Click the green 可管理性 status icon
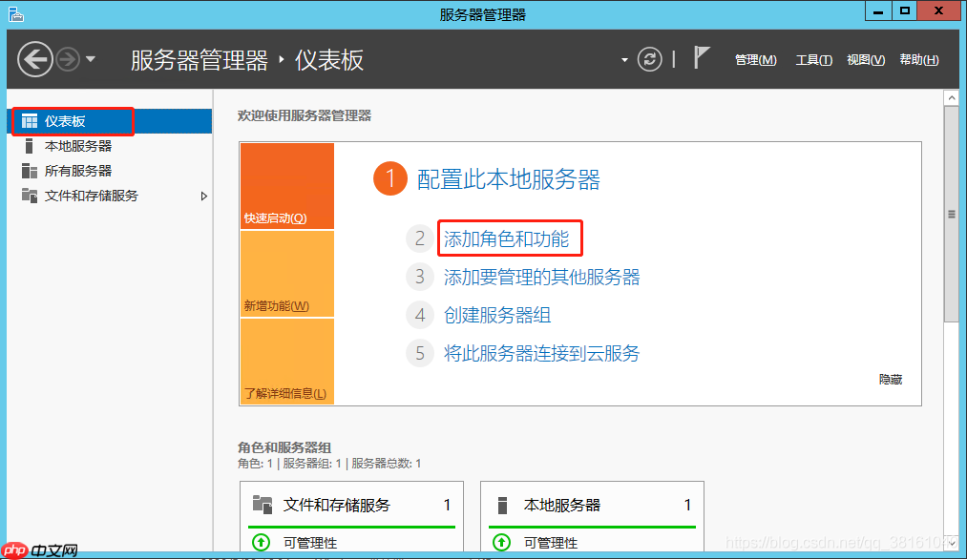This screenshot has width=967, height=560. pos(260,542)
